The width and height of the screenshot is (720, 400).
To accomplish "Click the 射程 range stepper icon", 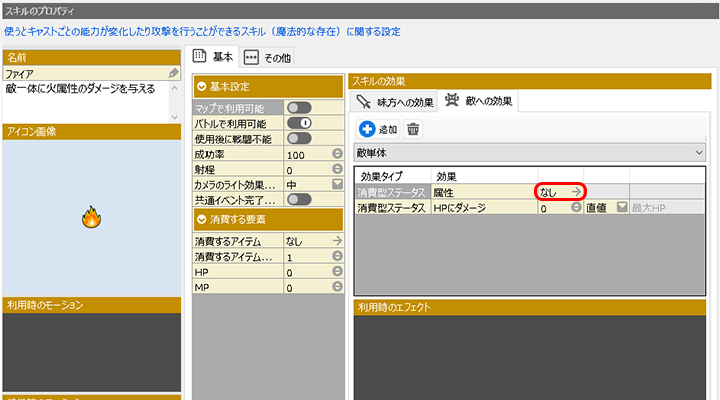I will [337, 170].
